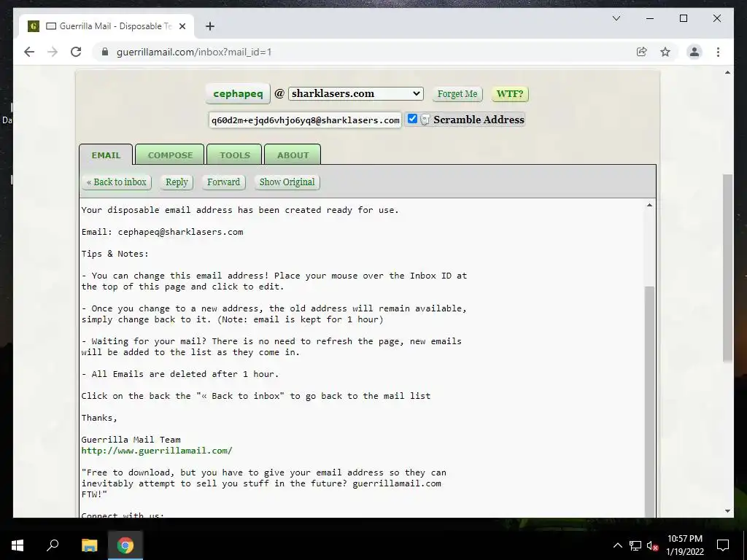Open the Chrome profile avatar

click(x=694, y=52)
